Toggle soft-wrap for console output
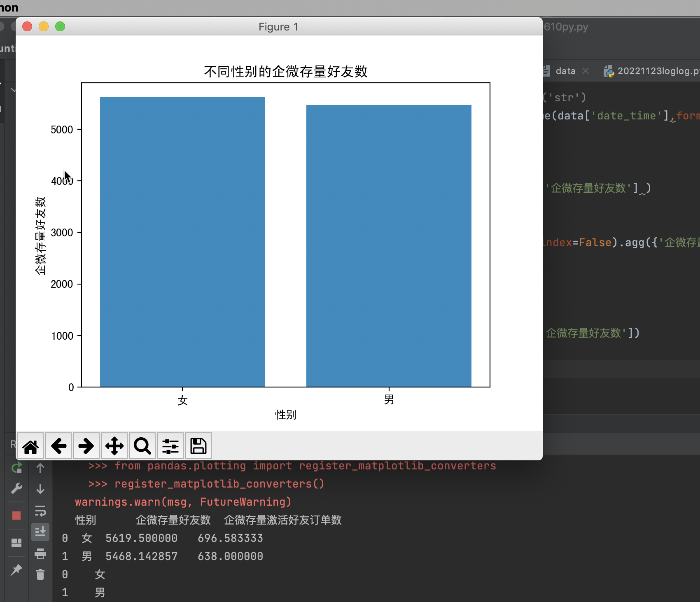 click(x=40, y=511)
